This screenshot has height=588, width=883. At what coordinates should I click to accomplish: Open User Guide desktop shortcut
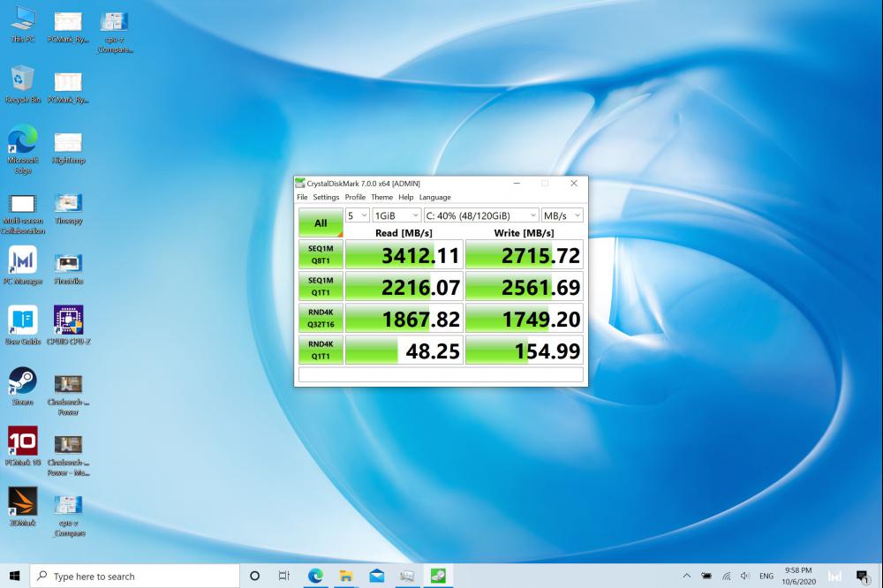point(23,325)
